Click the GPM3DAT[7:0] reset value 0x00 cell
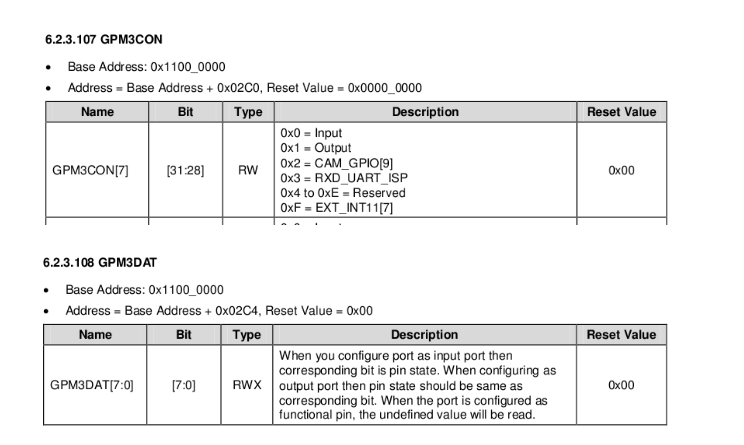This screenshot has width=744, height=445. (x=621, y=385)
